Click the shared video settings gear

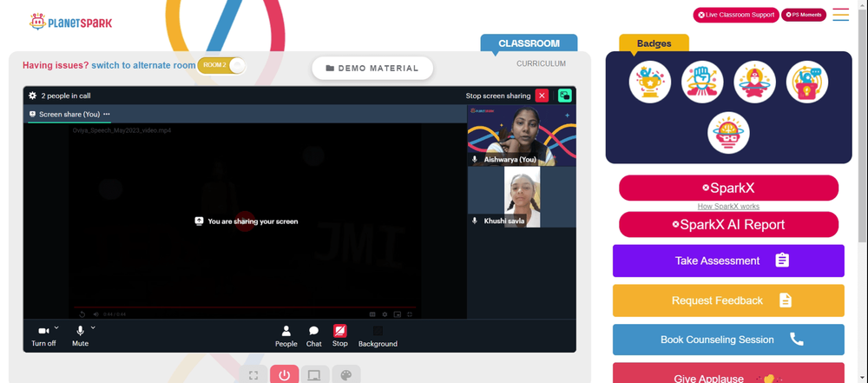point(385,314)
